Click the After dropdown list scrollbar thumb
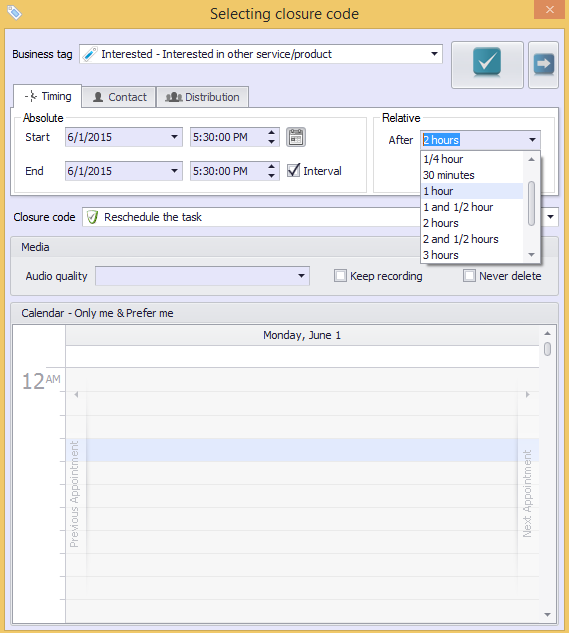Viewport: 569px width, 633px height. tap(531, 203)
